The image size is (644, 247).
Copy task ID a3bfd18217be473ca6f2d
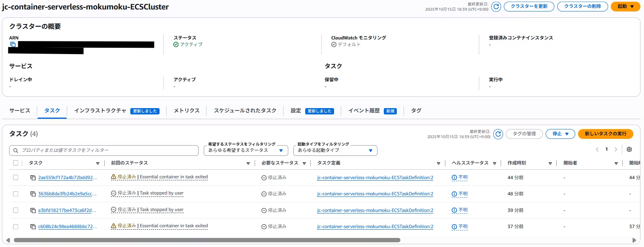[x=33, y=211]
